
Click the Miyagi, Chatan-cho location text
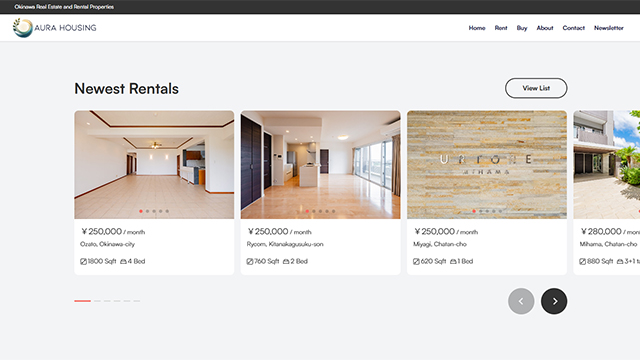[x=440, y=244]
